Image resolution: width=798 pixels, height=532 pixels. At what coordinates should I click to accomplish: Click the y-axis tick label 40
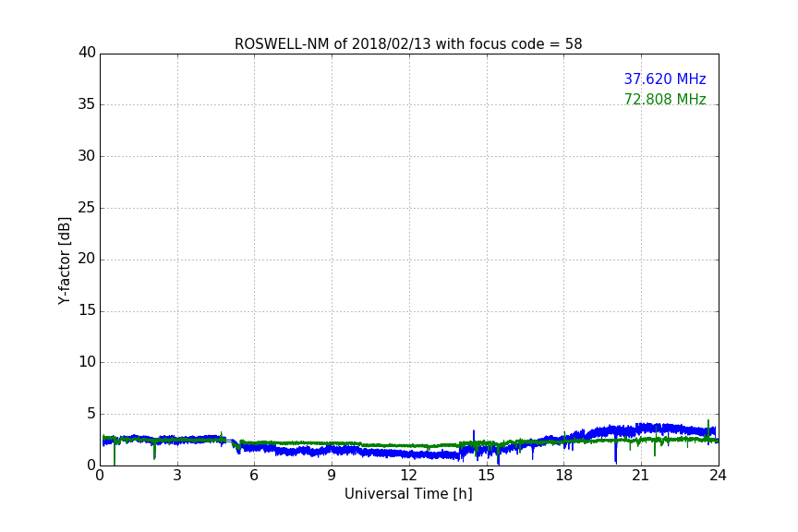point(87,53)
